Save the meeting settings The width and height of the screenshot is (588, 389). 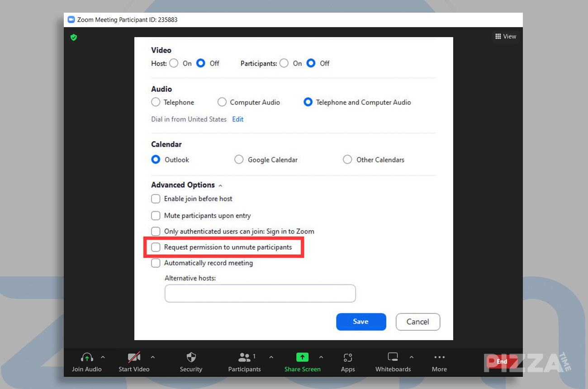(361, 322)
